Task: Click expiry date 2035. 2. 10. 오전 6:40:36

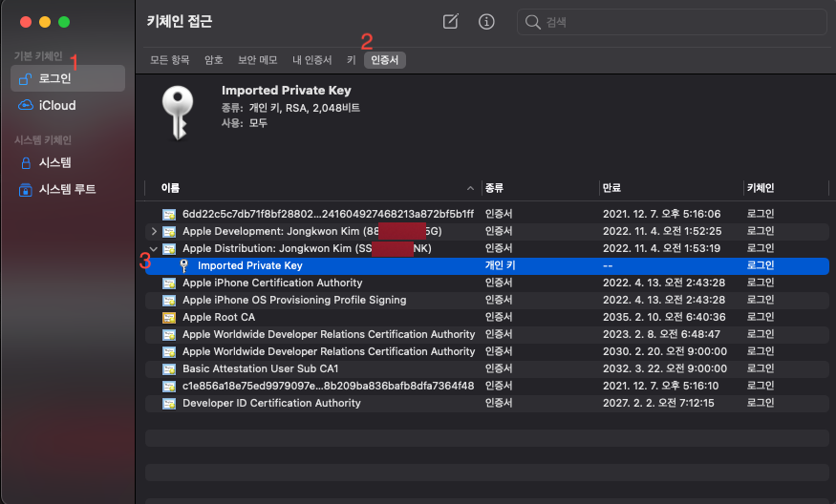Action: [x=664, y=317]
